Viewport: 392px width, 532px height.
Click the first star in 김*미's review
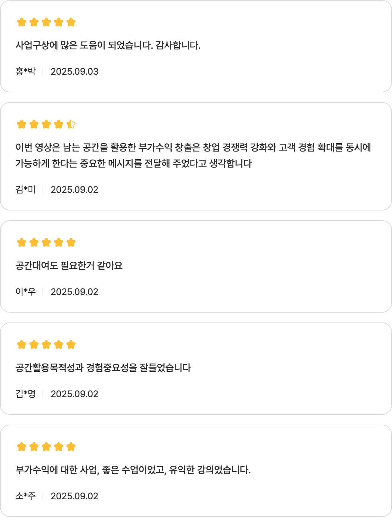[22, 124]
